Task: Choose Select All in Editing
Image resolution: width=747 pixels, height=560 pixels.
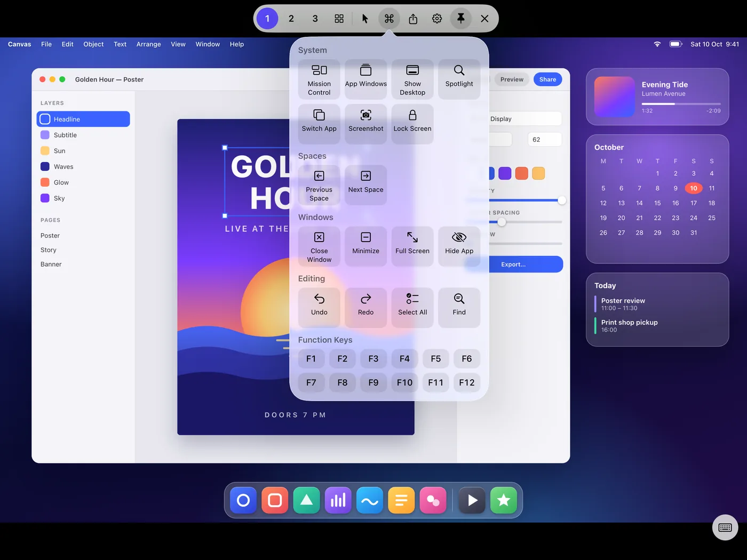Action: point(412,308)
